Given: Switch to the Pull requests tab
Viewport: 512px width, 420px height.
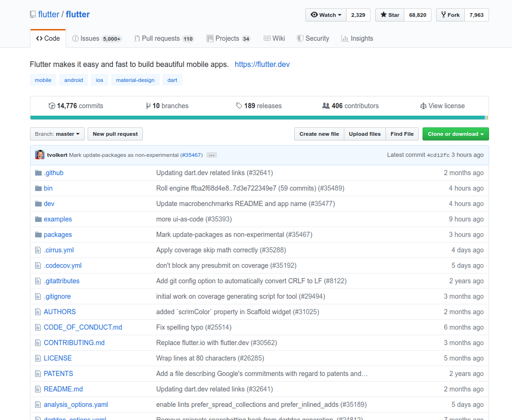Looking at the screenshot, I should tap(164, 38).
